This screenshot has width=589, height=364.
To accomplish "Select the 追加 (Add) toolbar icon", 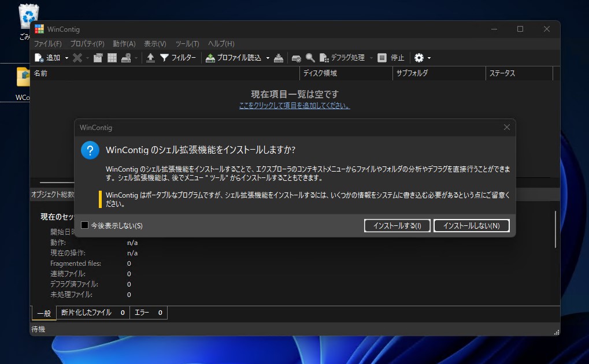I will pos(38,57).
